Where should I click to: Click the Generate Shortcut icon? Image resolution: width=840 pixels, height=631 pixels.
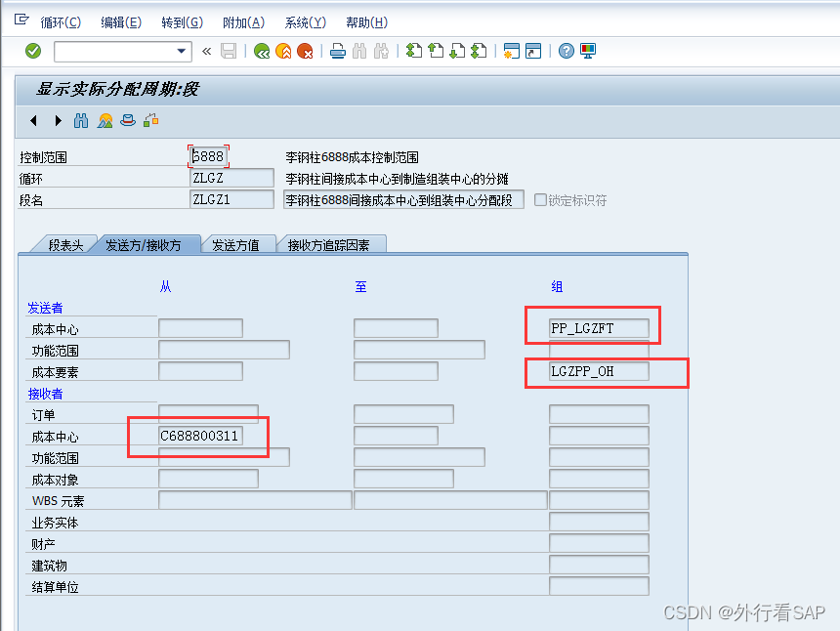pyautogui.click(x=533, y=52)
